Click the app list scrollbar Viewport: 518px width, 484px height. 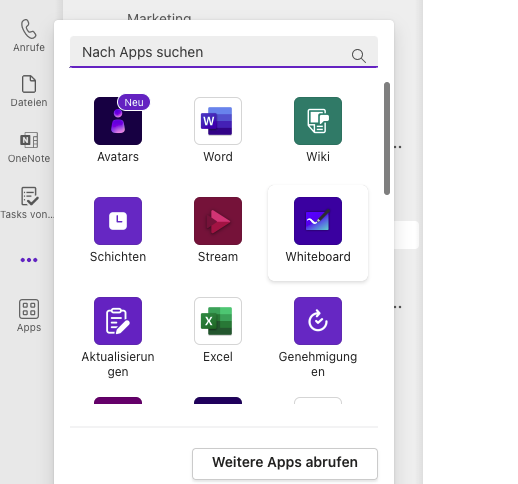tap(387, 138)
